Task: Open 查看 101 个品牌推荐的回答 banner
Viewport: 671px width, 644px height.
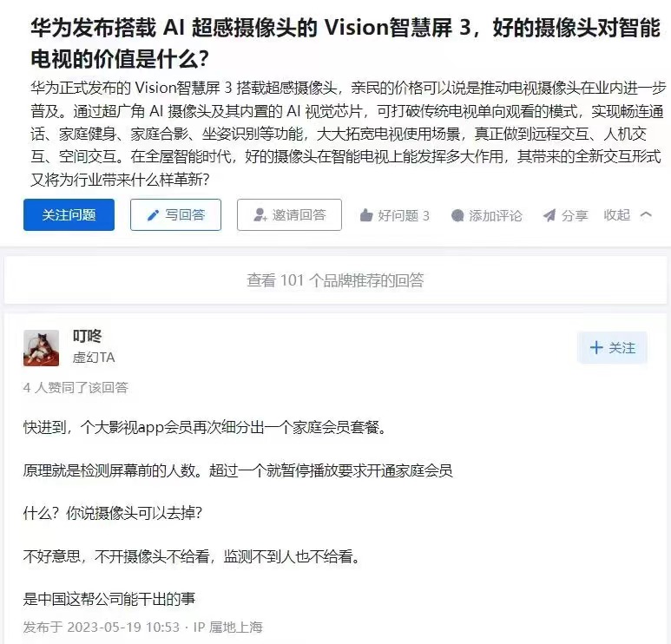Action: point(335,280)
